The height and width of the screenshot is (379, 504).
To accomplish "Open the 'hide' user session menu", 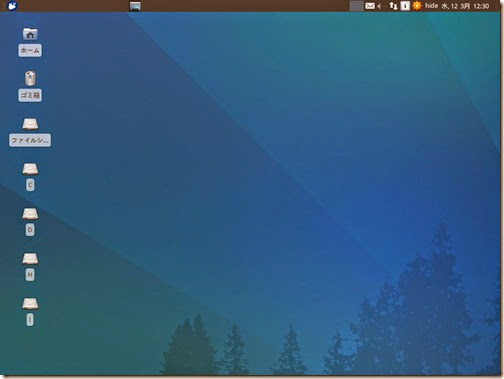I will 431,6.
